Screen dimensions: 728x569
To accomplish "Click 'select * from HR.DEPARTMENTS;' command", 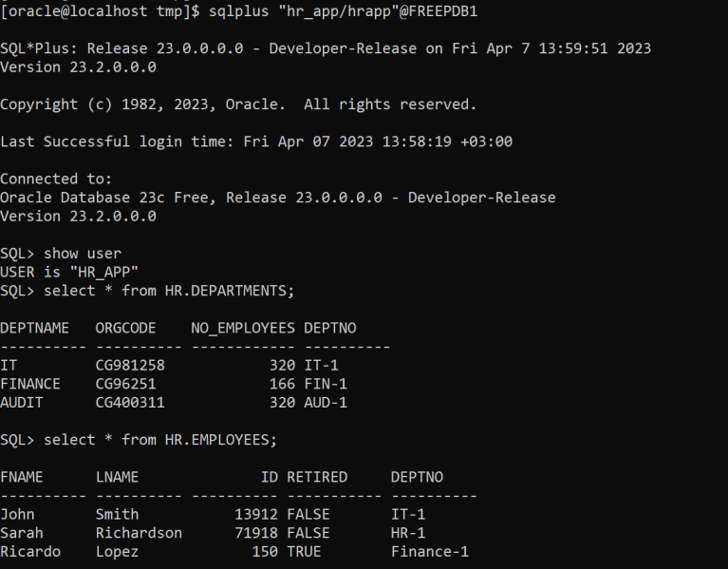I will tap(169, 291).
